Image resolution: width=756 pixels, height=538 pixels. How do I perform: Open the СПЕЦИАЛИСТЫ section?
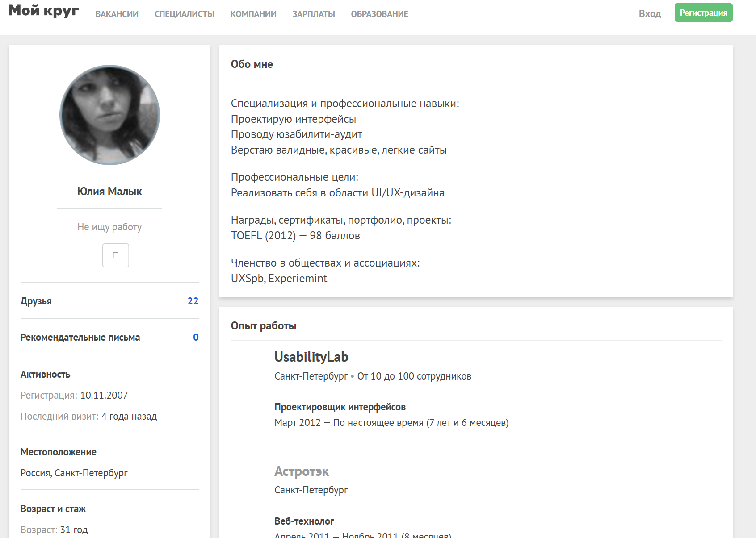185,14
